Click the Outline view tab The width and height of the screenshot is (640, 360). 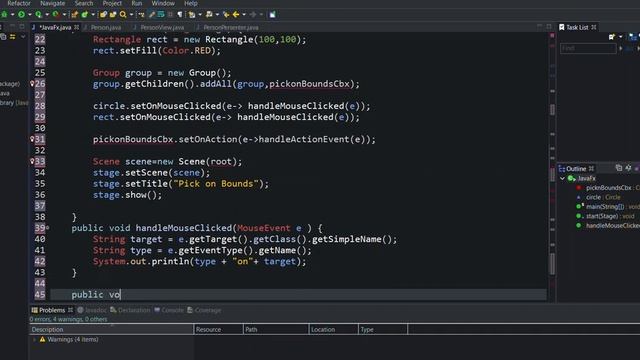(x=576, y=169)
